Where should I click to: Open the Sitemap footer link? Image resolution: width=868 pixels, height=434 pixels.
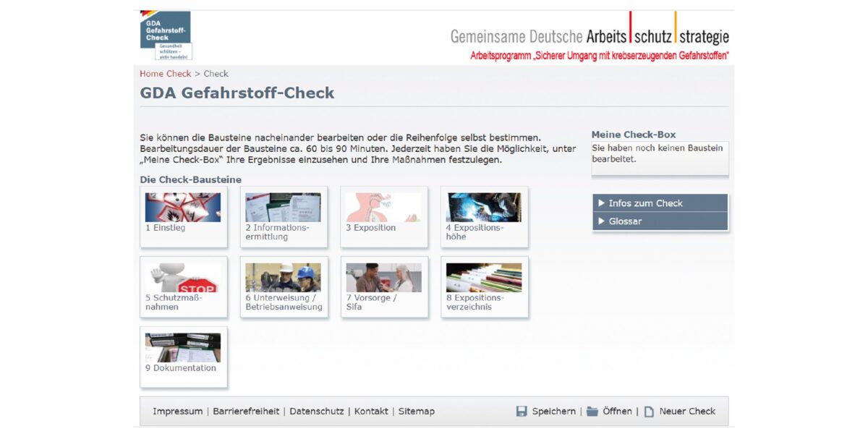(x=416, y=412)
